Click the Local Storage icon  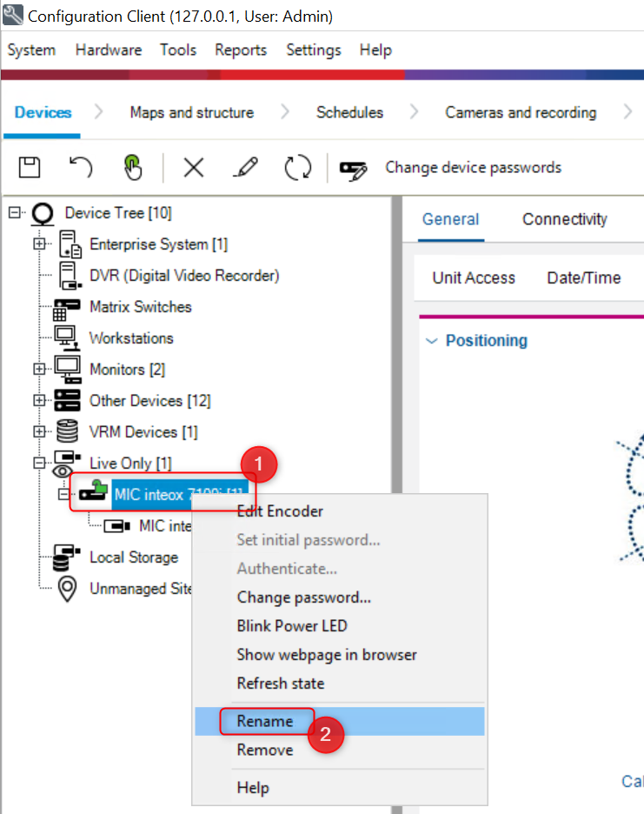(x=65, y=557)
